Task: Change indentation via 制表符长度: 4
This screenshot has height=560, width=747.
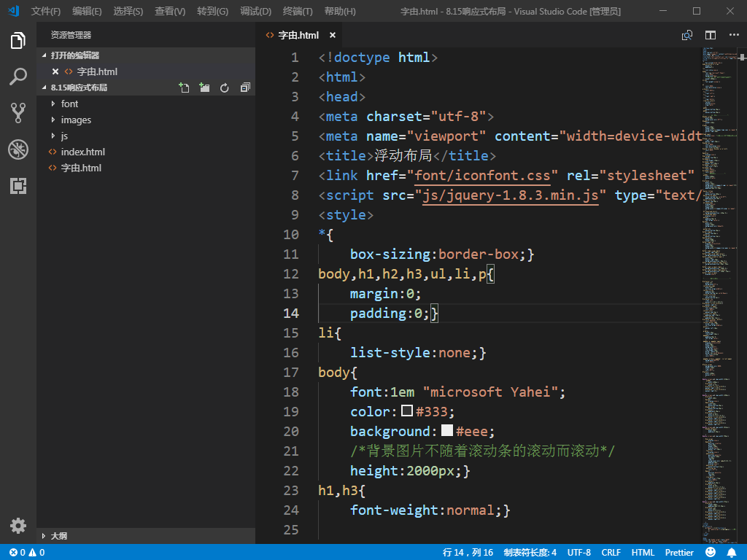Action: (530, 553)
